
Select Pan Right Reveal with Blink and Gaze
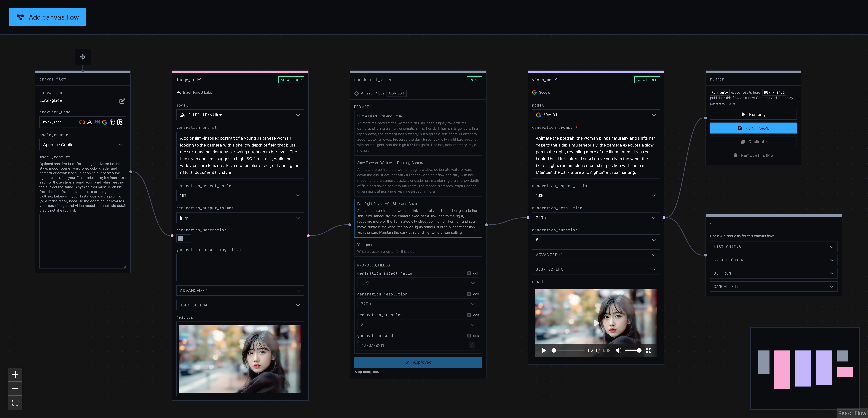coord(418,218)
